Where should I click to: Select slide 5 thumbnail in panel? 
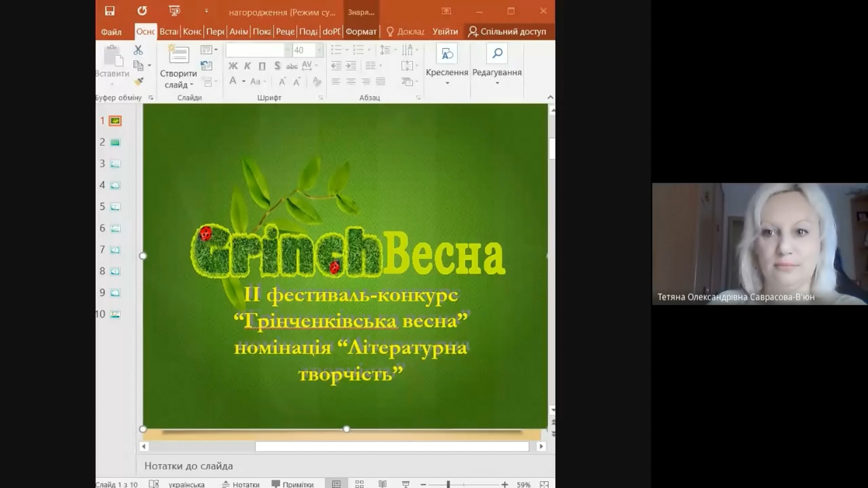point(115,207)
